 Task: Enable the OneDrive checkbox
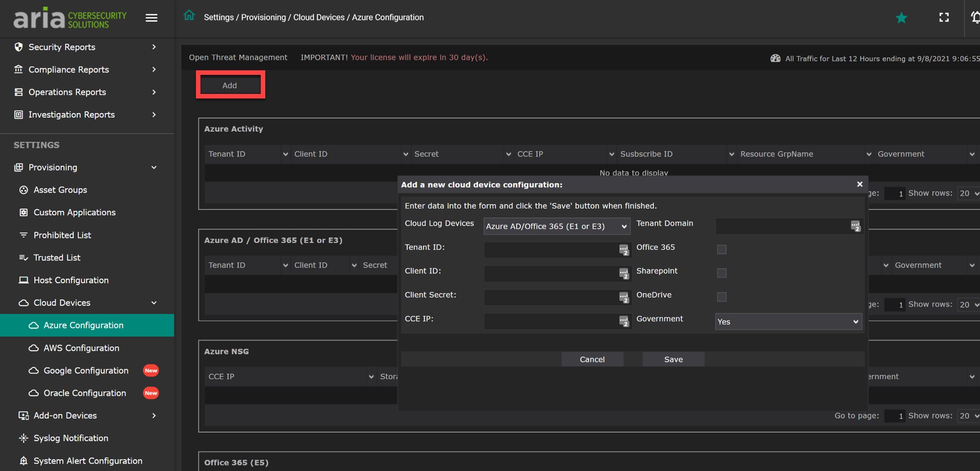pos(722,297)
